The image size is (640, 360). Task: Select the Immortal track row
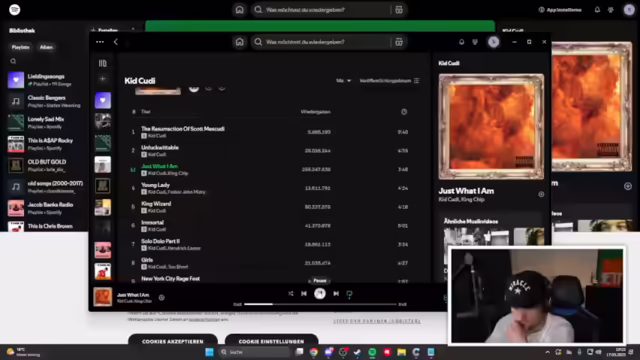(269, 226)
